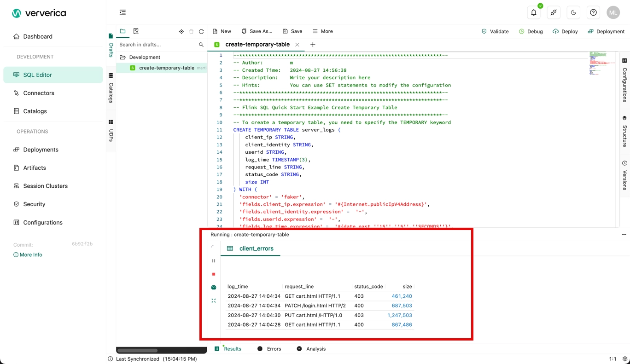This screenshot has width=630, height=364.
Task: Delete the draft with the trash icon
Action: coord(192,32)
